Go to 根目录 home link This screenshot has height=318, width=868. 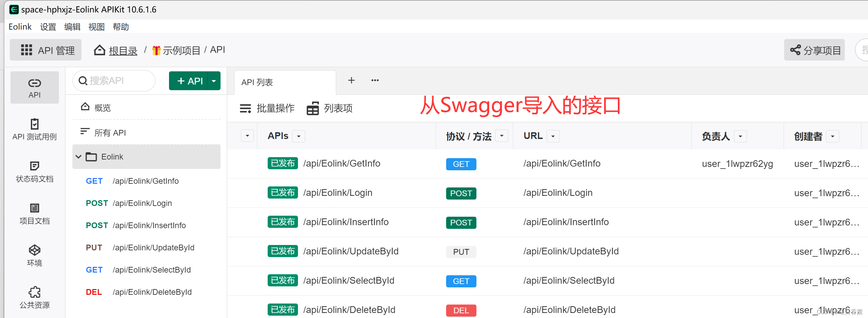point(115,50)
